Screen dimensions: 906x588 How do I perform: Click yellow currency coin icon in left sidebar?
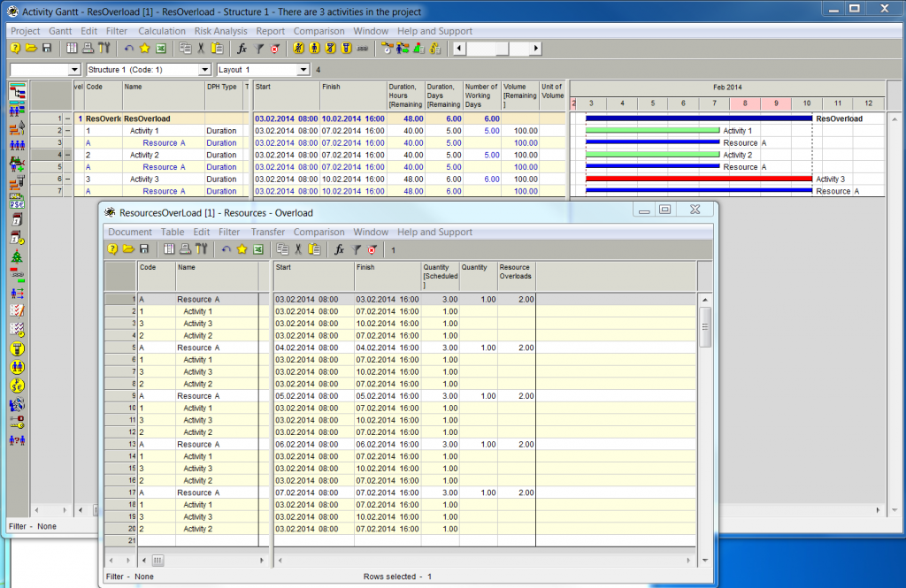pos(18,386)
